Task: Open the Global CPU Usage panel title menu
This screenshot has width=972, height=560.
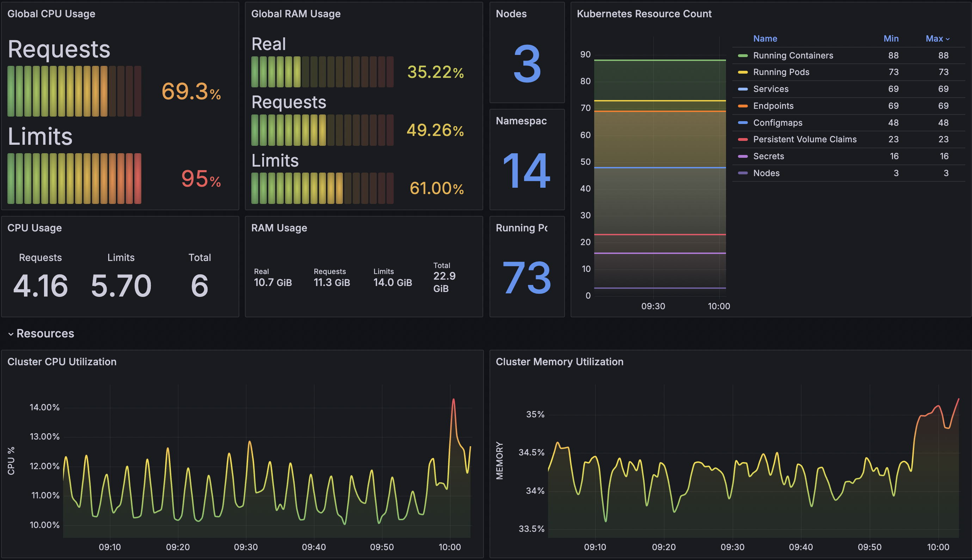Action: pos(51,14)
